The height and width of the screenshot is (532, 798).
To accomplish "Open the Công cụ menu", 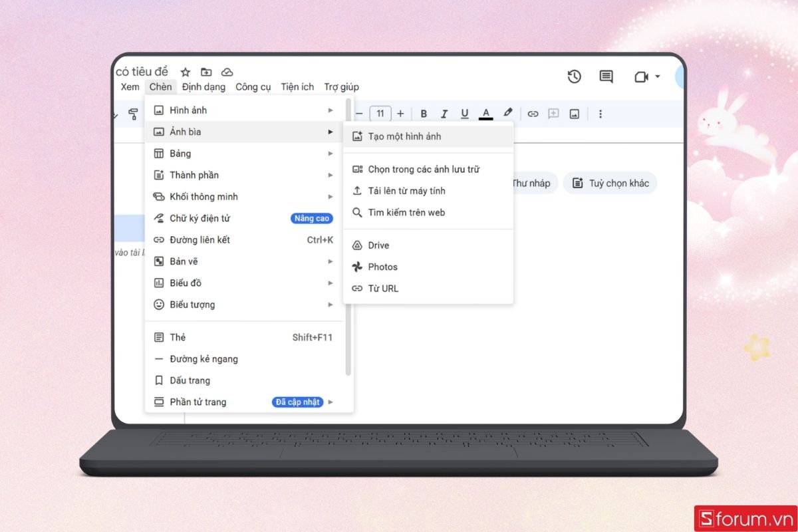I will [253, 86].
